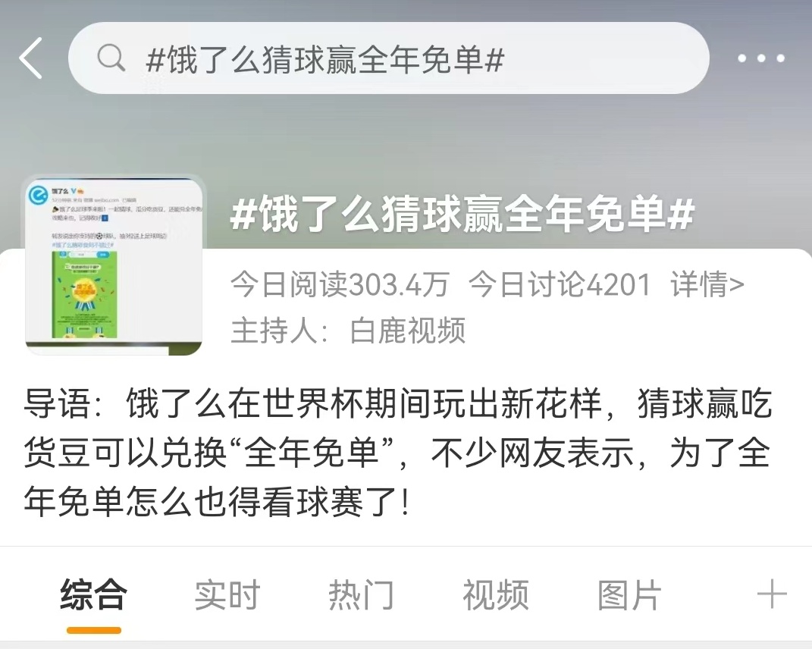Expand topic details via 详情>
The width and height of the screenshot is (812, 649).
pos(707,284)
